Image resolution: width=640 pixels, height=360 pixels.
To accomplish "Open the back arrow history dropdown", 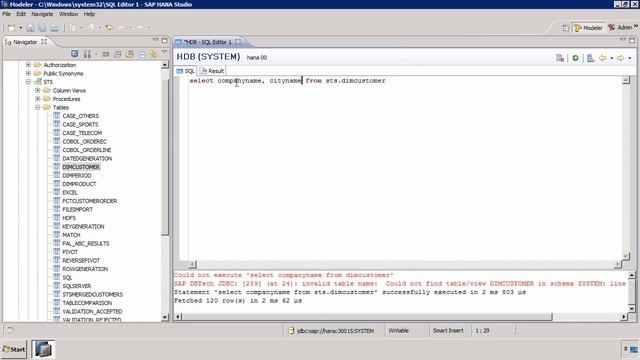I will click(x=611, y=58).
